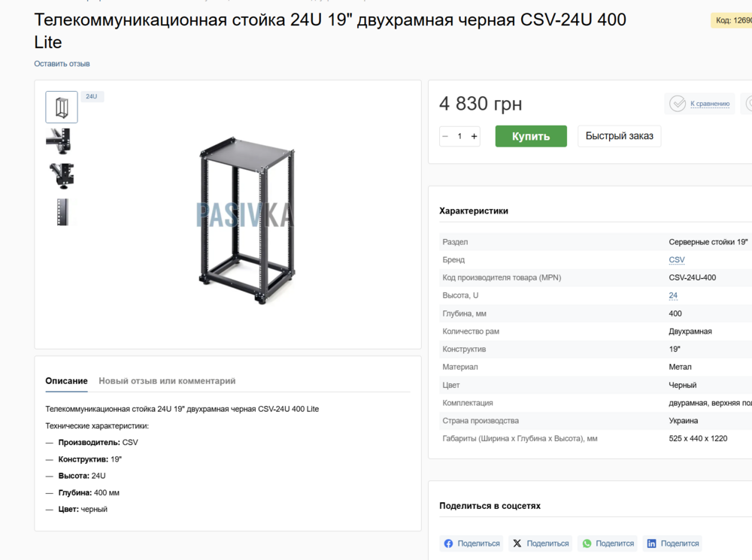Increase quantity with the plus stepper
Image resolution: width=752 pixels, height=560 pixels.
(x=474, y=136)
